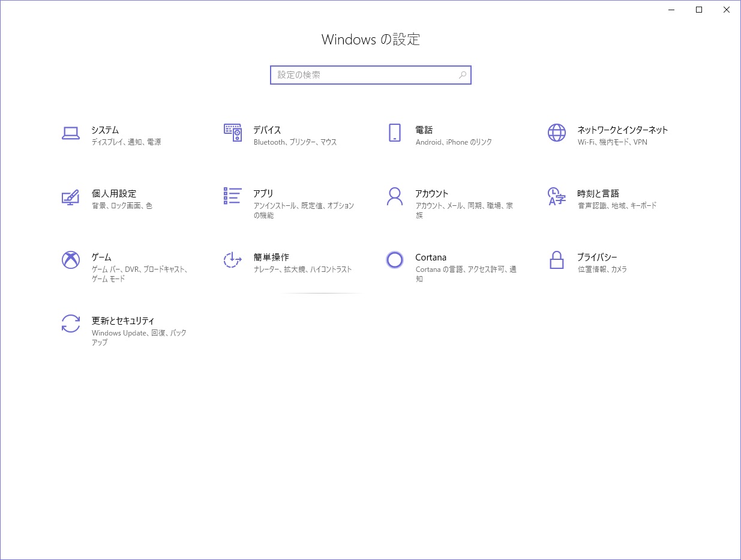Open the ゲーム Xbox icon
This screenshot has width=741, height=560.
(71, 260)
